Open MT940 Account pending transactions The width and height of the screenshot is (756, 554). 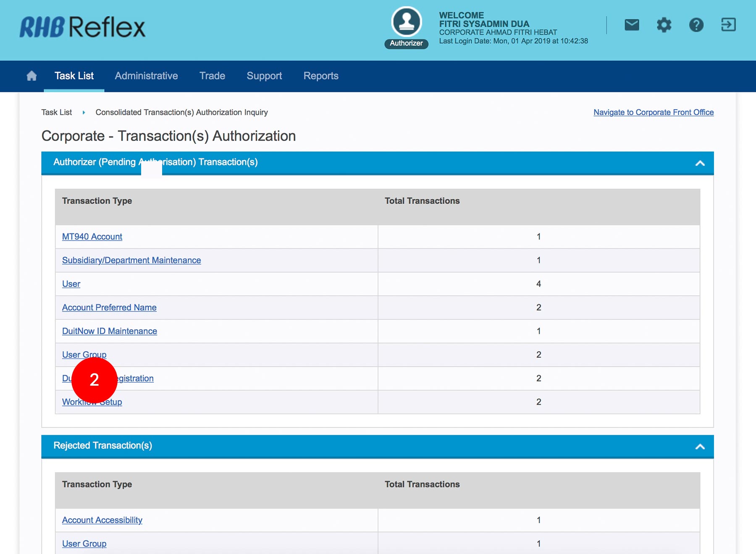(92, 237)
